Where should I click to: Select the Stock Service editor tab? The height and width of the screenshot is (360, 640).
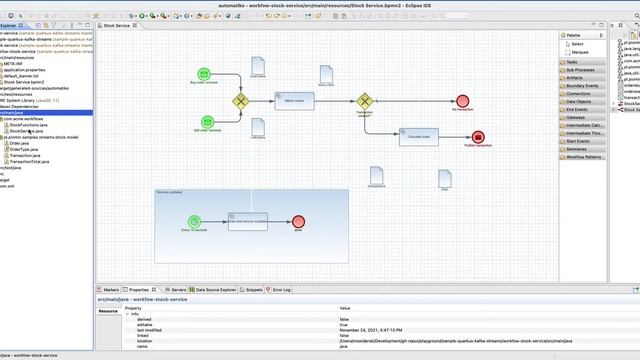tap(116, 25)
